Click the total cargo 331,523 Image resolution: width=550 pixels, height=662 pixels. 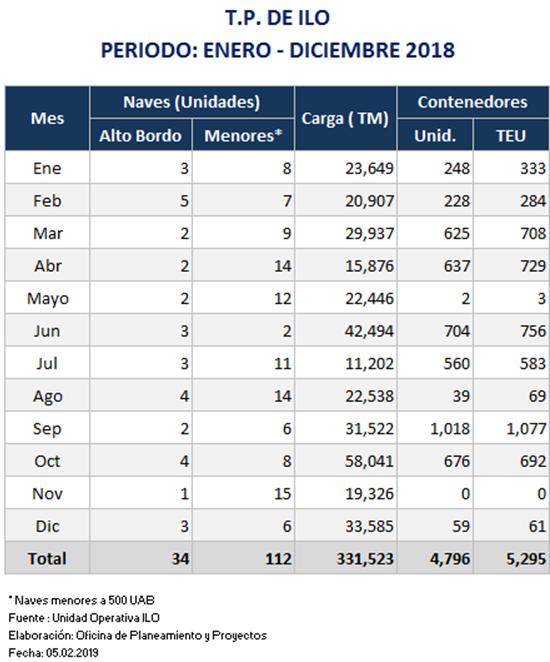pyautogui.click(x=365, y=559)
